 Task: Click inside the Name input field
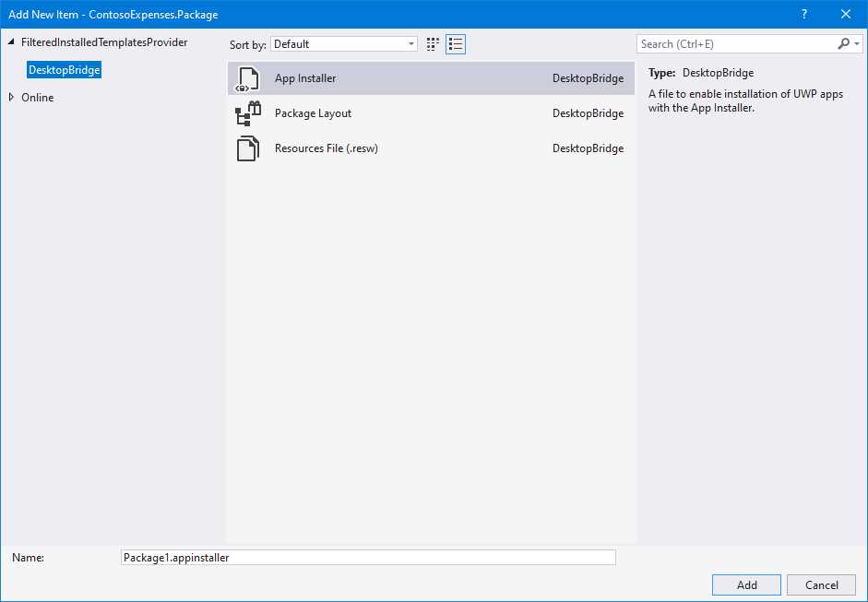pos(369,557)
